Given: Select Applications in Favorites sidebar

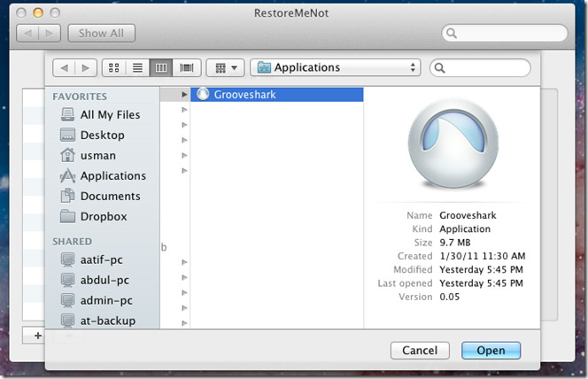Looking at the screenshot, I should tap(103, 175).
